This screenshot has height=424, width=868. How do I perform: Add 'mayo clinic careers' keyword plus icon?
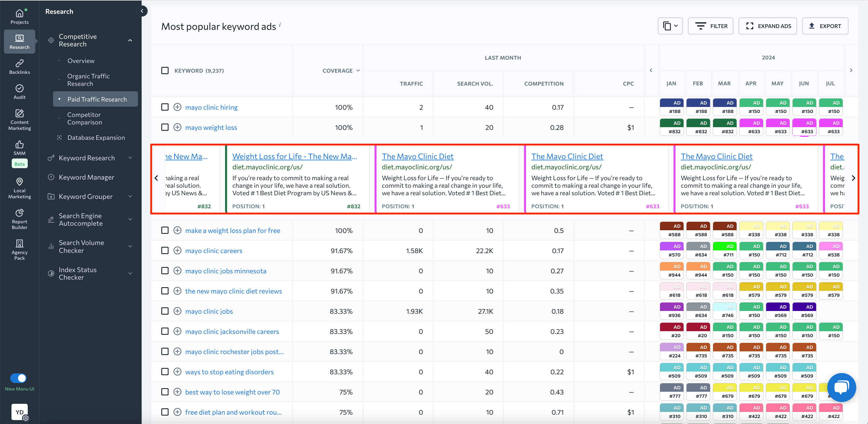coord(177,250)
